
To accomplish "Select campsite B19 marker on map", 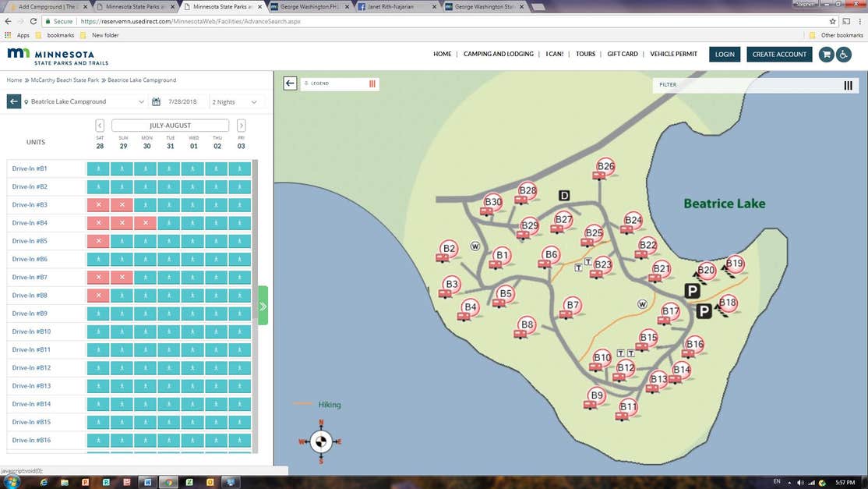I will click(x=734, y=264).
